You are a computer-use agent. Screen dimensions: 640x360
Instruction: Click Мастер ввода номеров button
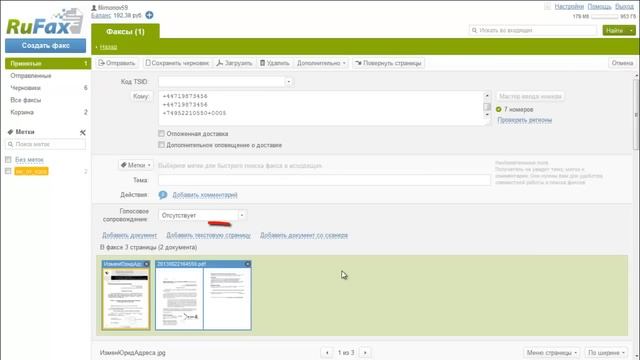[x=530, y=96]
